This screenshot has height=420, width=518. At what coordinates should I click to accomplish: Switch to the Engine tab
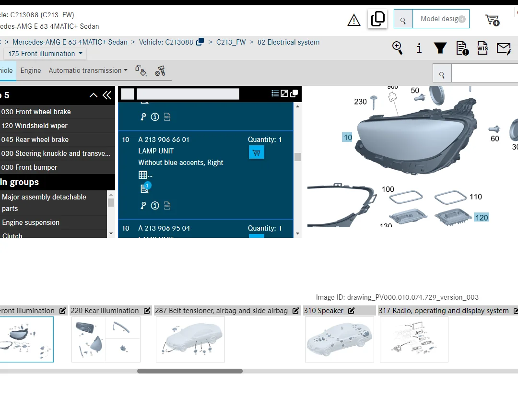[31, 70]
